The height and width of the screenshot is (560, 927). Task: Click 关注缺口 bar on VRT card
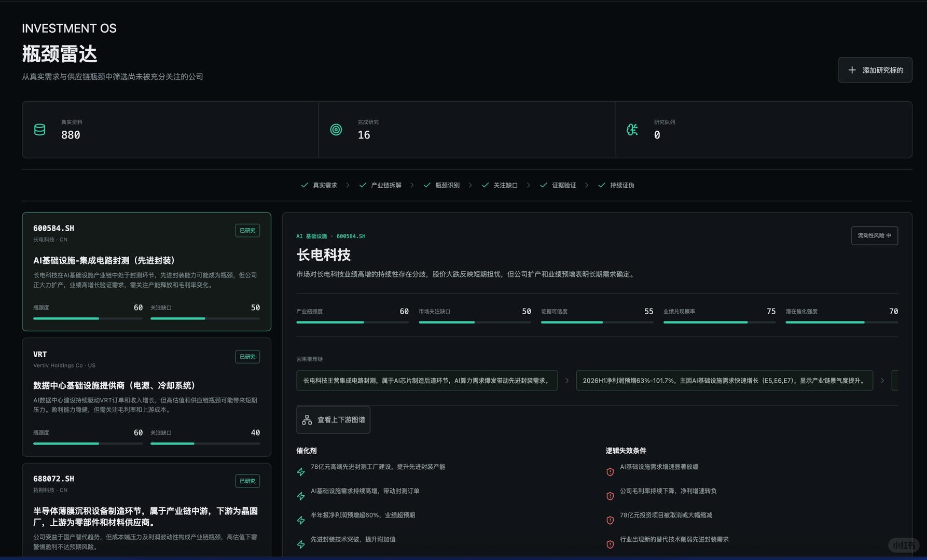click(205, 443)
